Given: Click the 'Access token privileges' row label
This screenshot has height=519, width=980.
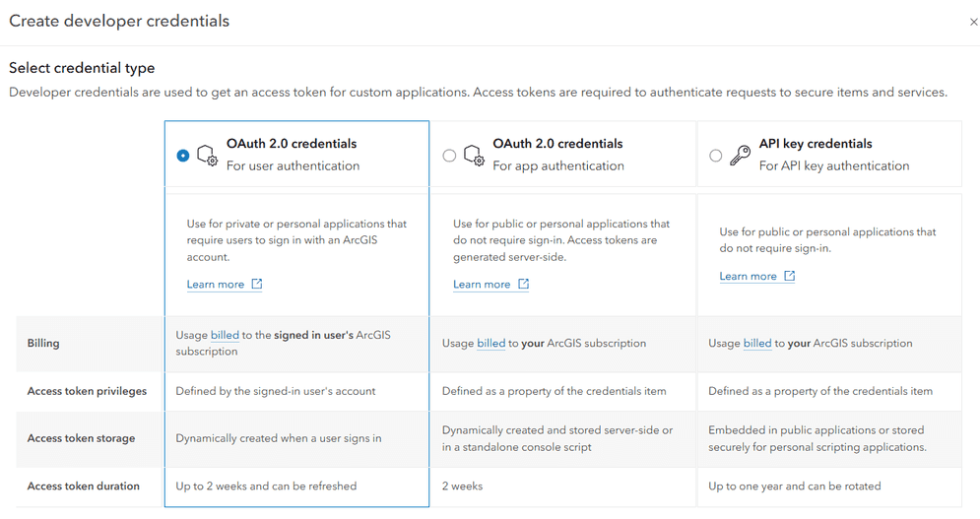Looking at the screenshot, I should (87, 391).
